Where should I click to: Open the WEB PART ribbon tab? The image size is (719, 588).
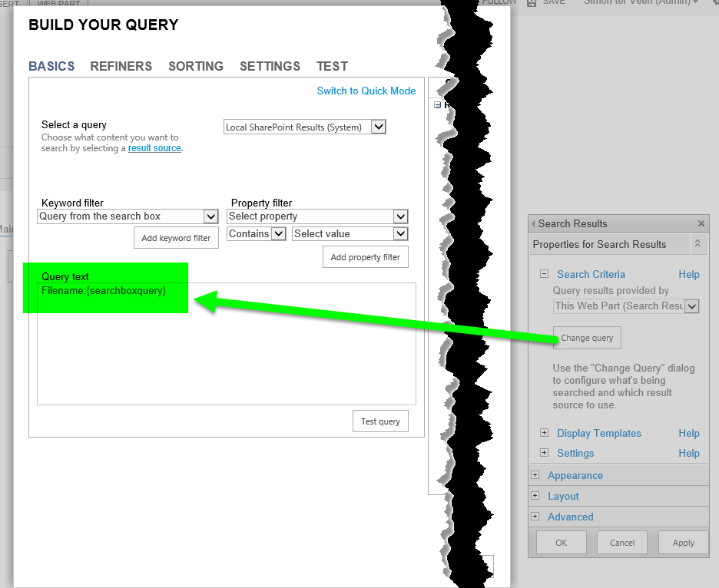coord(58,3)
